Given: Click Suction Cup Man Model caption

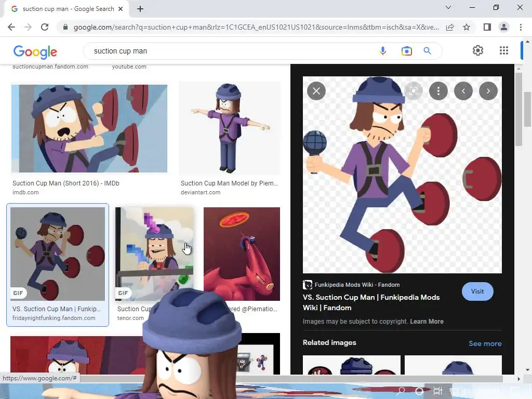Looking at the screenshot, I should tap(229, 183).
